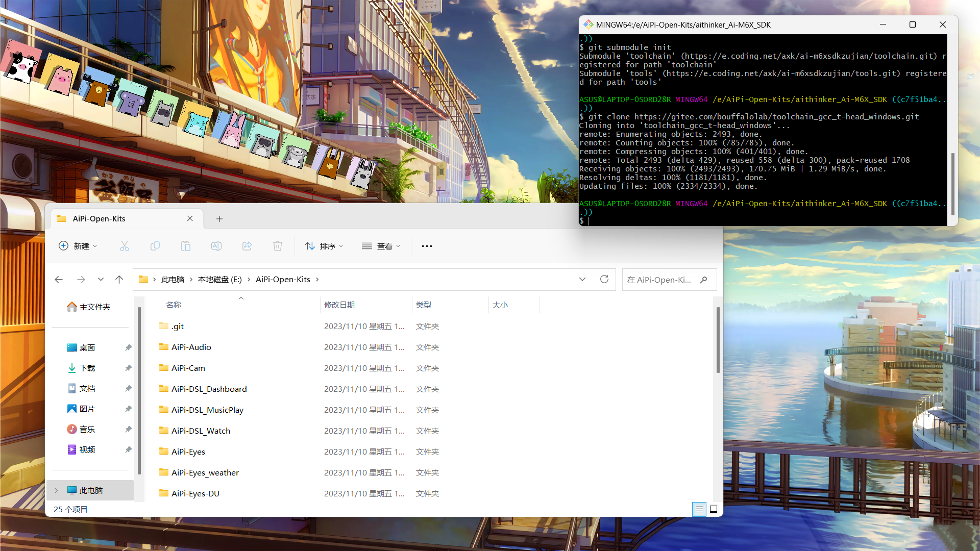Click the search magnifier icon in Explorer

pos(704,280)
